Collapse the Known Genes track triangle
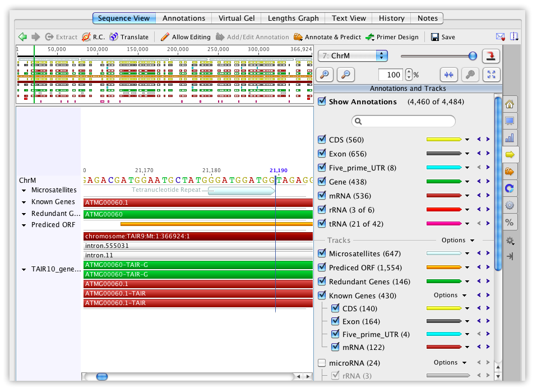Viewport: 537px width, 392px height. [24, 202]
